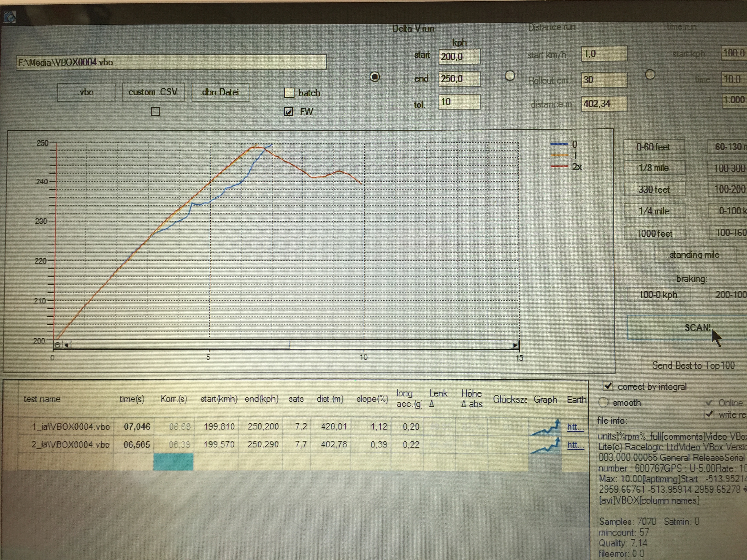The image size is (747, 560).
Task: Click the right arrow on the chart scrollbar
Action: point(515,345)
